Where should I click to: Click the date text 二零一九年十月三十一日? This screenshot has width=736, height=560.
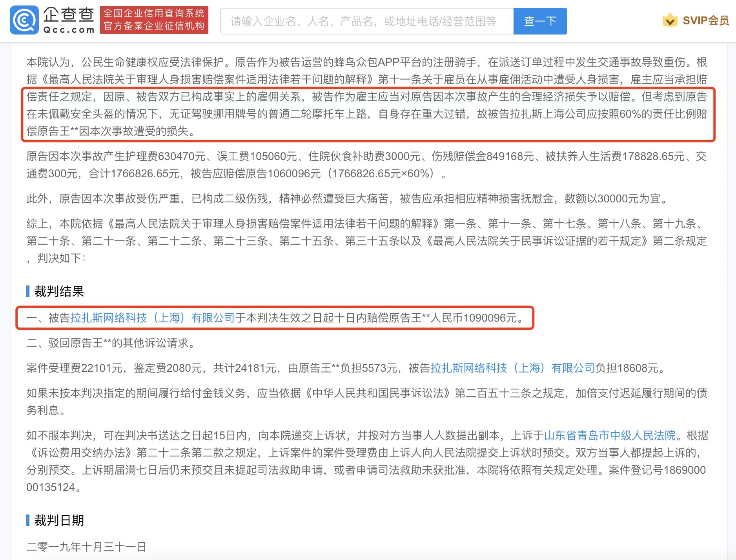(86, 546)
